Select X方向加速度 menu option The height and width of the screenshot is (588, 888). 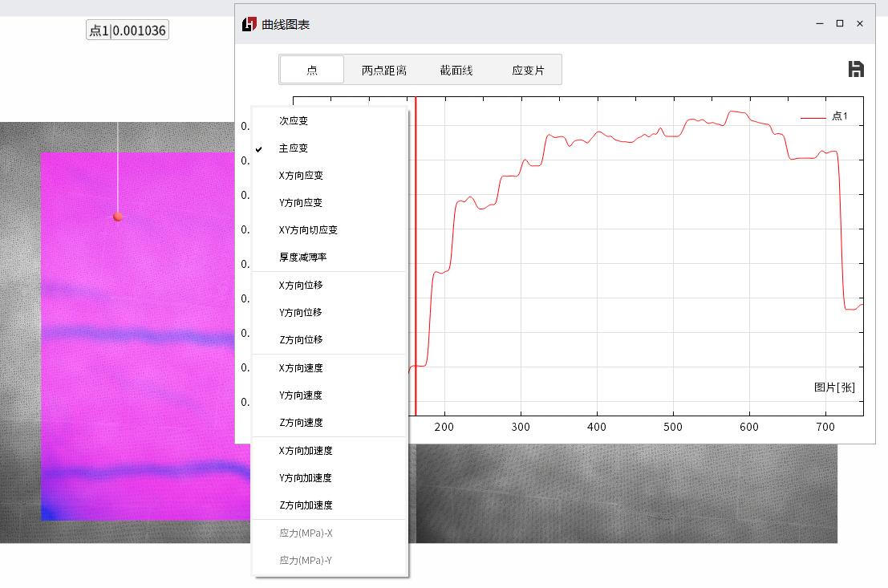306,451
